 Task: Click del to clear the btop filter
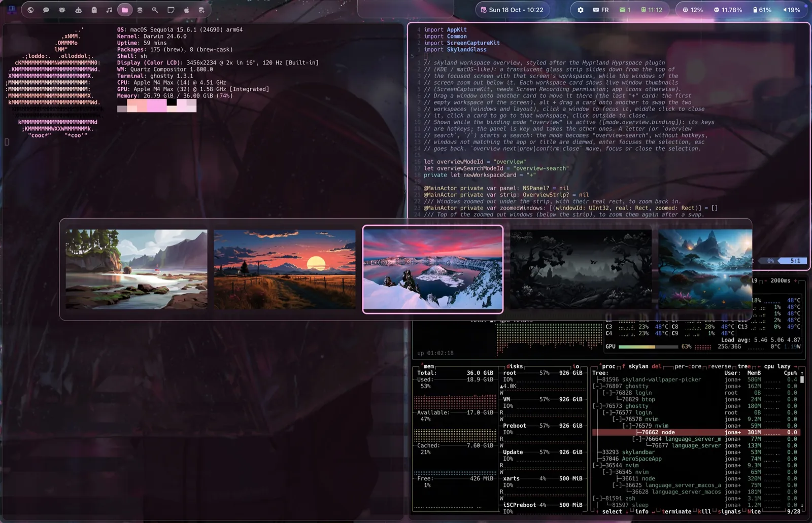click(657, 366)
